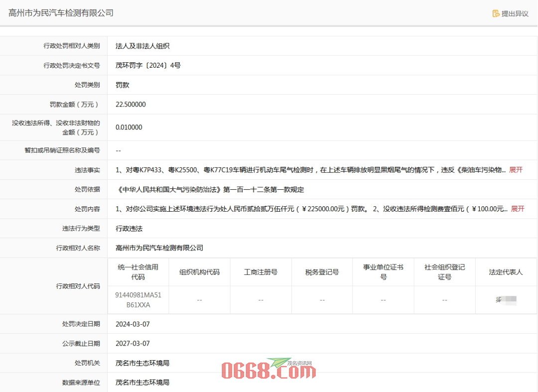
Task: Open the 提出异议 objection link
Action: point(515,13)
